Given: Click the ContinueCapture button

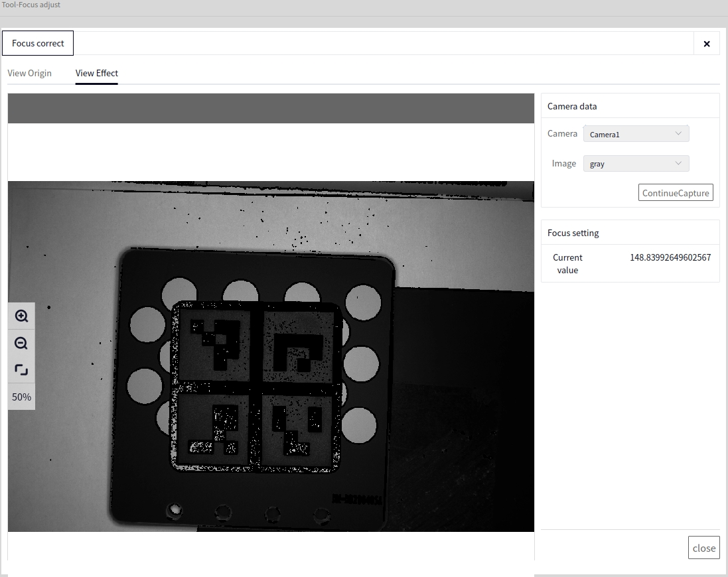Looking at the screenshot, I should pos(676,193).
